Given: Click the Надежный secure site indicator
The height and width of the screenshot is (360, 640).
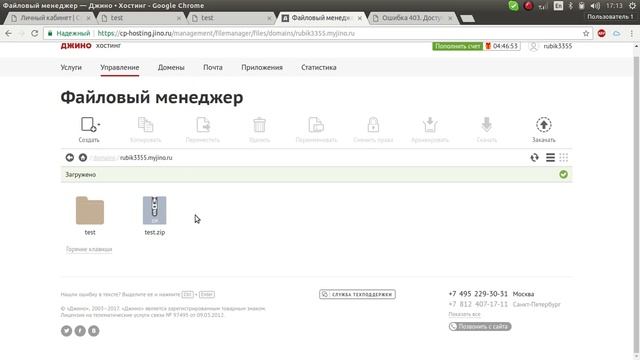Looking at the screenshot, I should point(69,33).
